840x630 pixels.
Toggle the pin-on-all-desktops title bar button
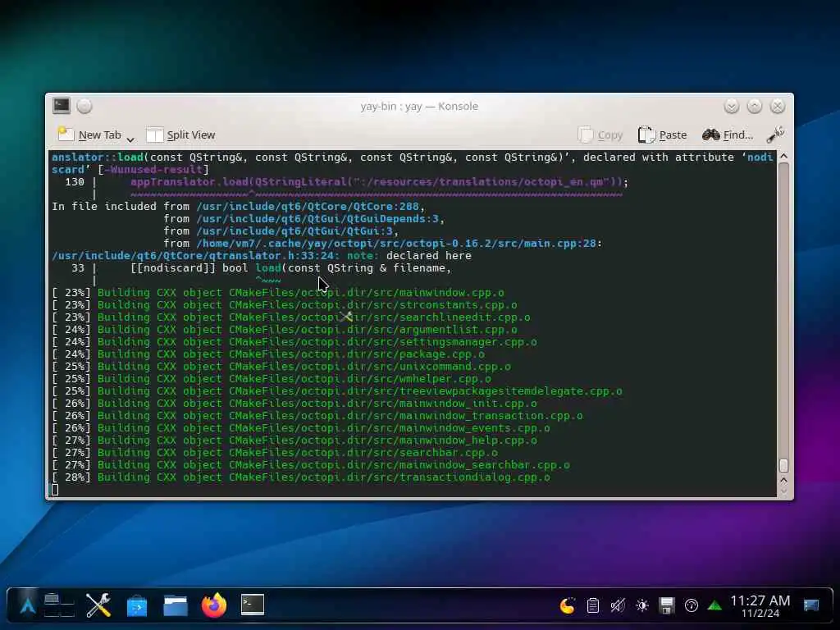tap(84, 106)
